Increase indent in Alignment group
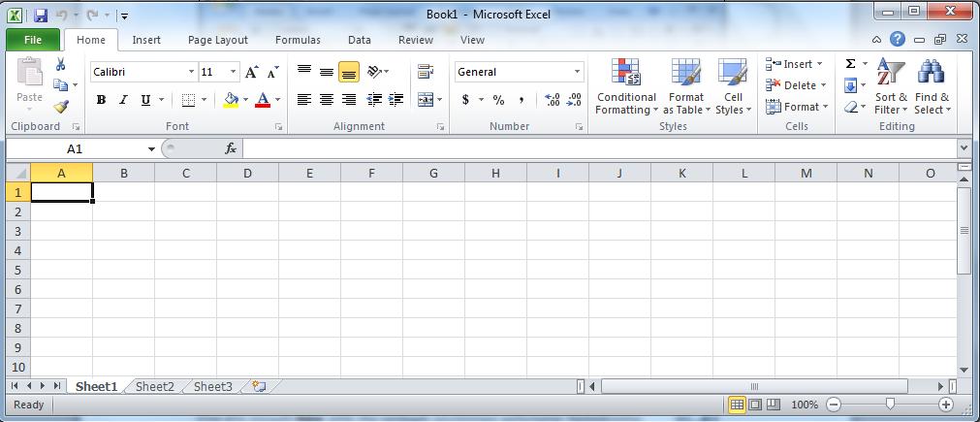 click(395, 99)
